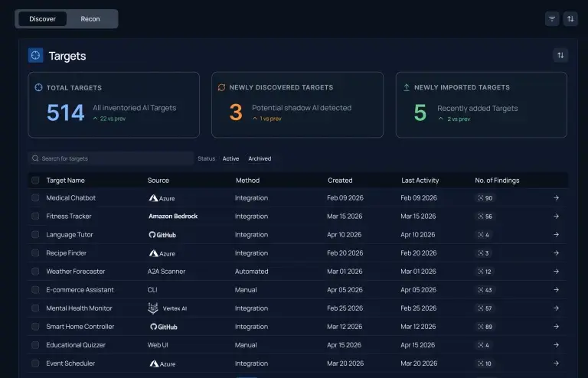Click the findings badge showing 57
Viewport: 588px width, 378px height.
coord(485,308)
